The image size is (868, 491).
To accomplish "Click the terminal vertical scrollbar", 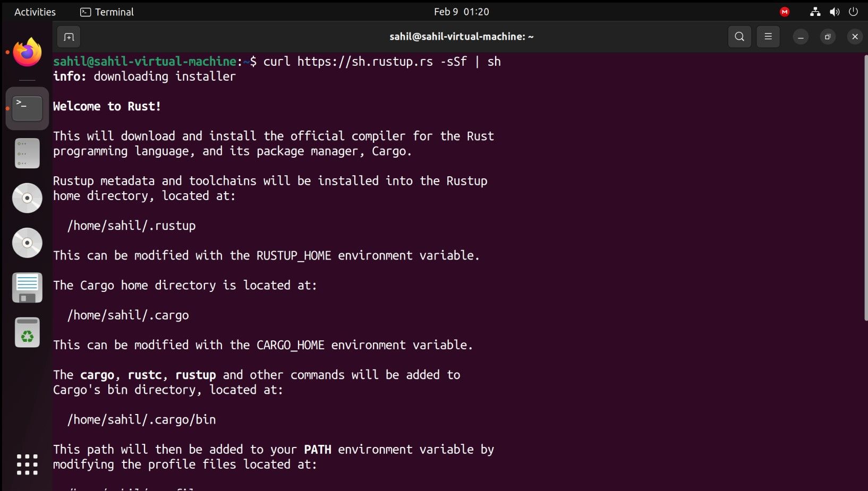I will [865, 186].
